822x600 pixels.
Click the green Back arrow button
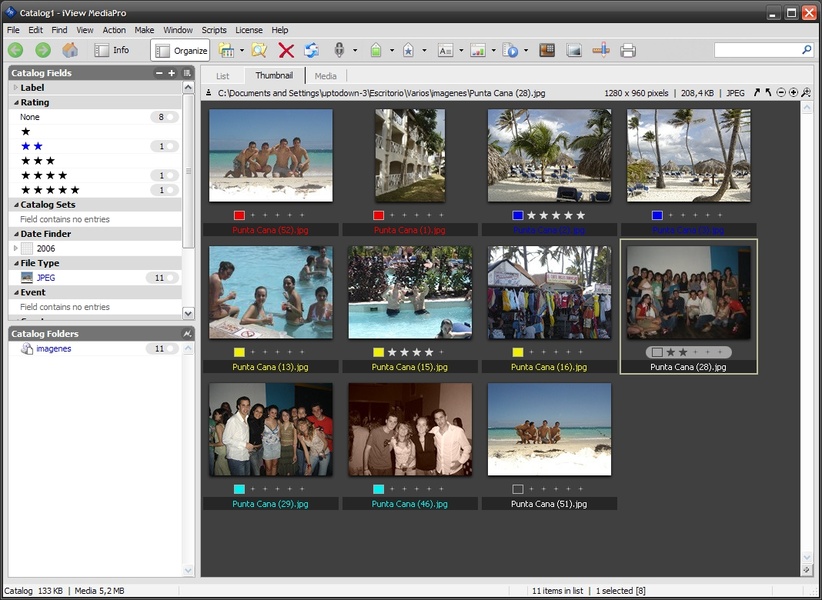pyautogui.click(x=15, y=50)
